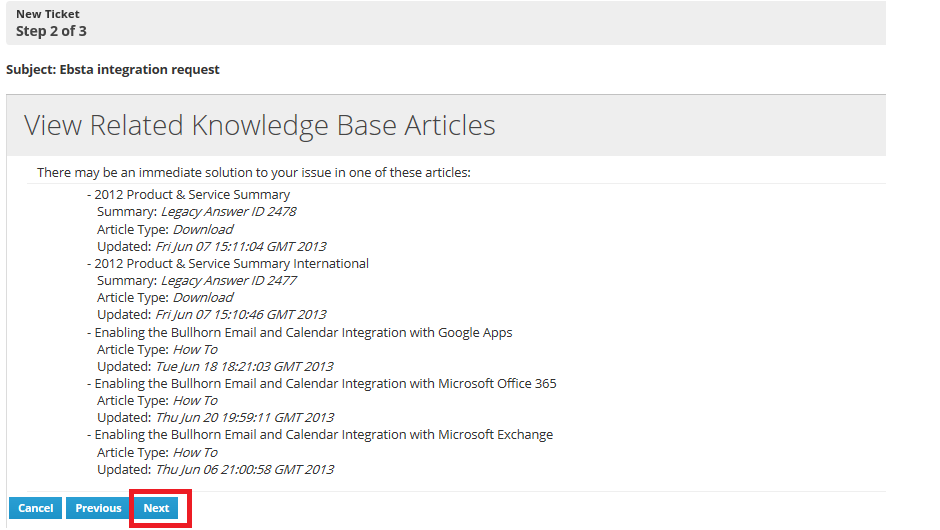940x530 pixels.
Task: Open the 2012 Product & Service Summary article
Action: tap(192, 195)
